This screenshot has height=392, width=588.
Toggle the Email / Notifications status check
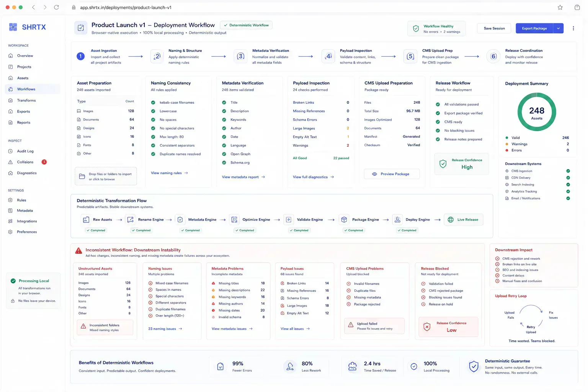[x=568, y=198]
